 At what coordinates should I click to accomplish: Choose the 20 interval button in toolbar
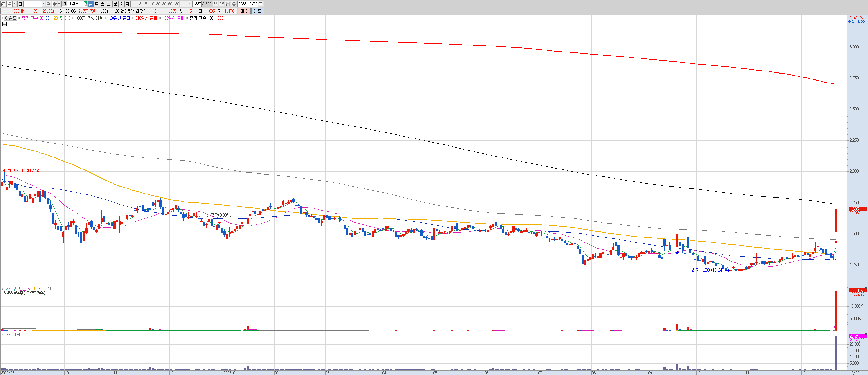click(158, 4)
